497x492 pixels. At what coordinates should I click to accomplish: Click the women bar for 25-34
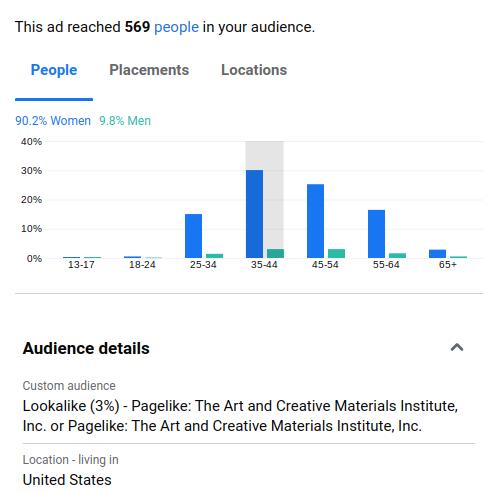click(193, 236)
